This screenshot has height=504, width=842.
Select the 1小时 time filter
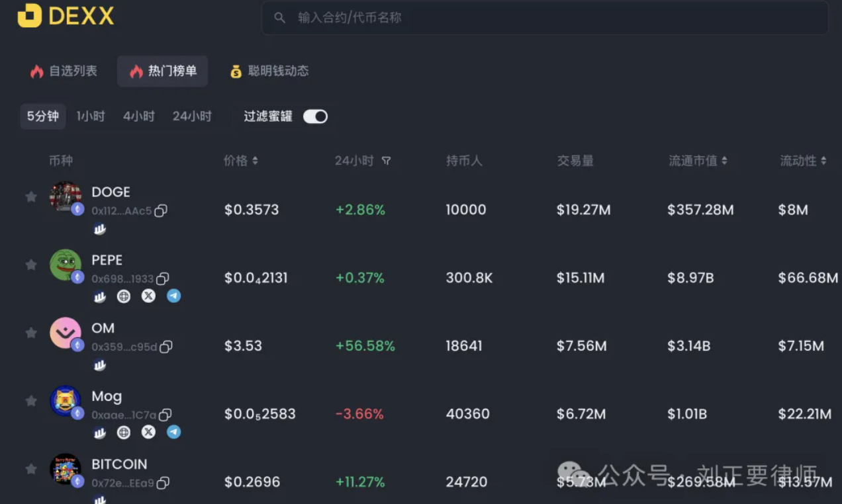90,116
